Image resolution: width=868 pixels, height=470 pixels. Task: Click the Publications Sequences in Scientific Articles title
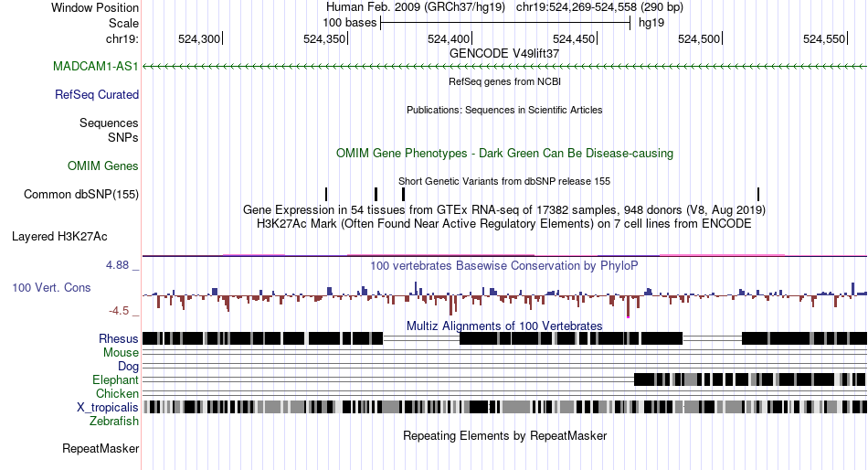(x=504, y=110)
